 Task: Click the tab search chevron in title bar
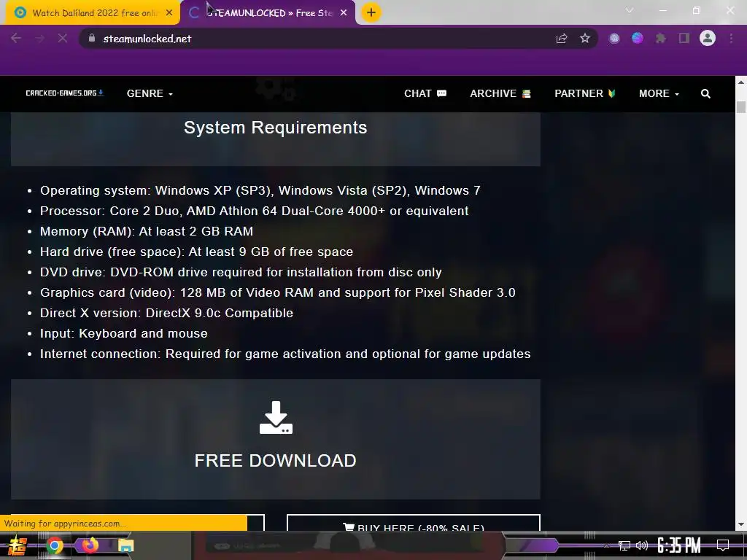tap(630, 10)
